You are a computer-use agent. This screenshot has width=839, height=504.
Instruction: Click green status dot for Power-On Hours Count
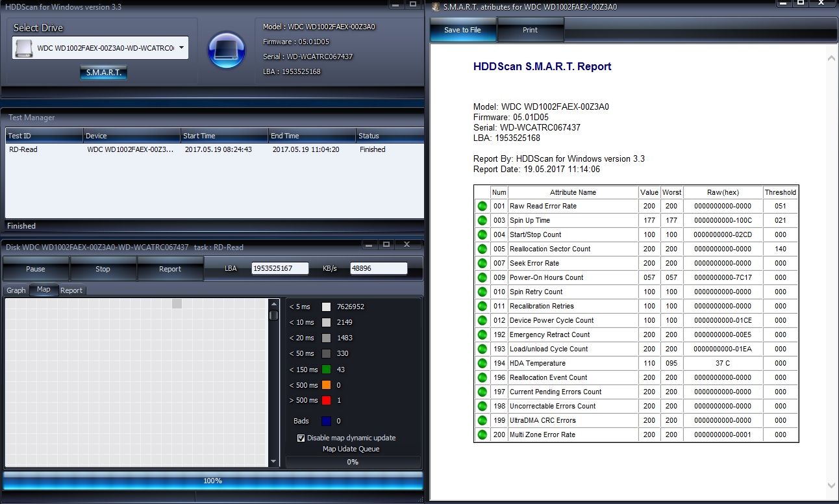point(482,277)
